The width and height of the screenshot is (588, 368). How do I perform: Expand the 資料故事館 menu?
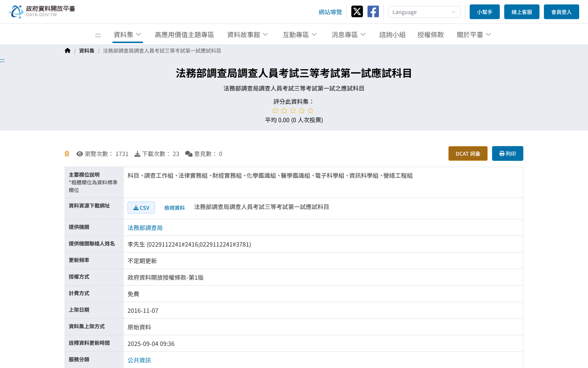[x=248, y=35]
